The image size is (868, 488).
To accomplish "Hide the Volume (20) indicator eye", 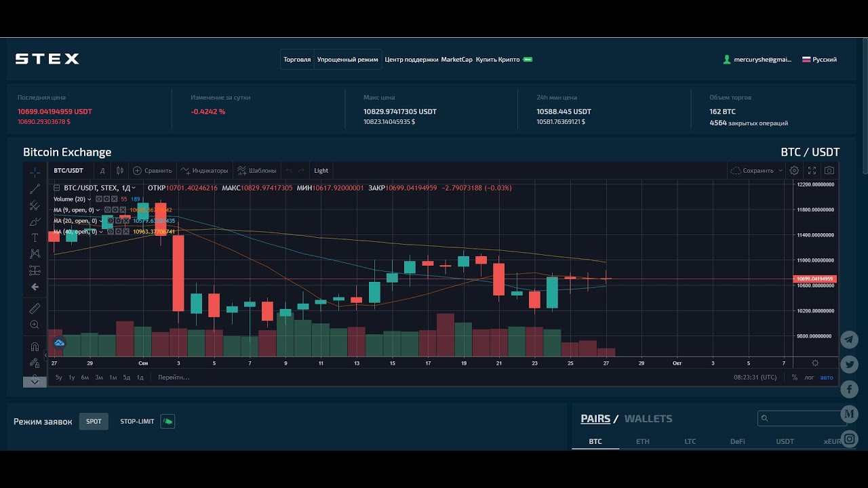I will 99,199.
